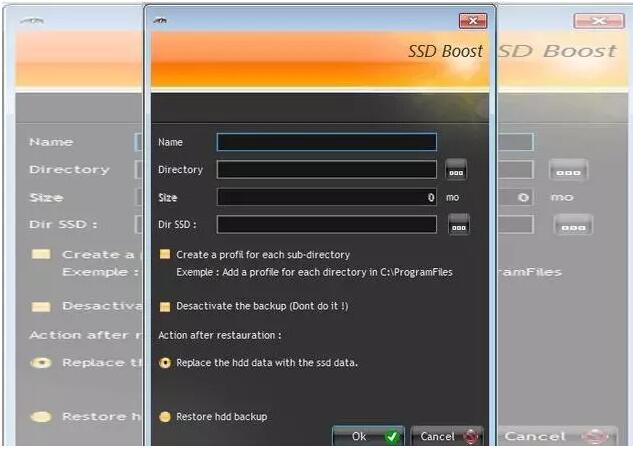
Task: Click inside the front dialog's Dir SSD field
Action: [326, 225]
